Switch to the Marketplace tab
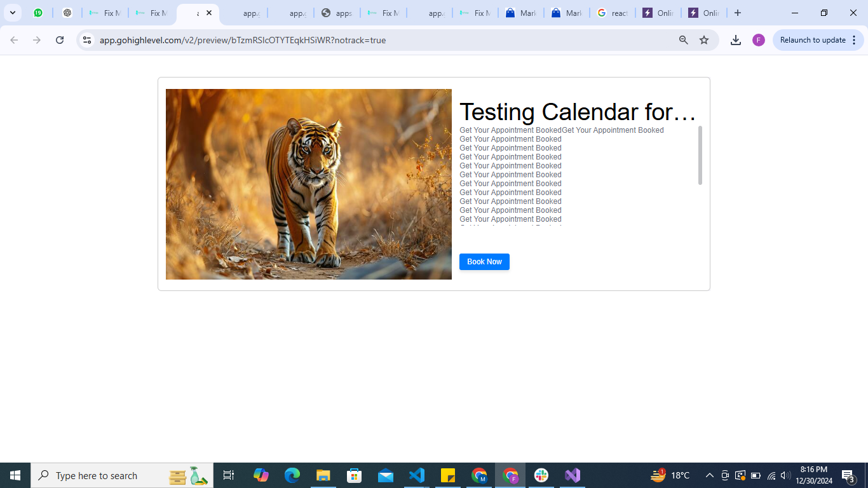Viewport: 868px width, 488px height. point(521,13)
